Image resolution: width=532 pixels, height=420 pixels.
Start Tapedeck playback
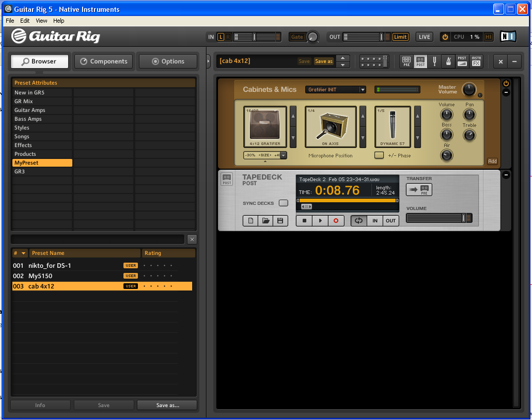(320, 221)
